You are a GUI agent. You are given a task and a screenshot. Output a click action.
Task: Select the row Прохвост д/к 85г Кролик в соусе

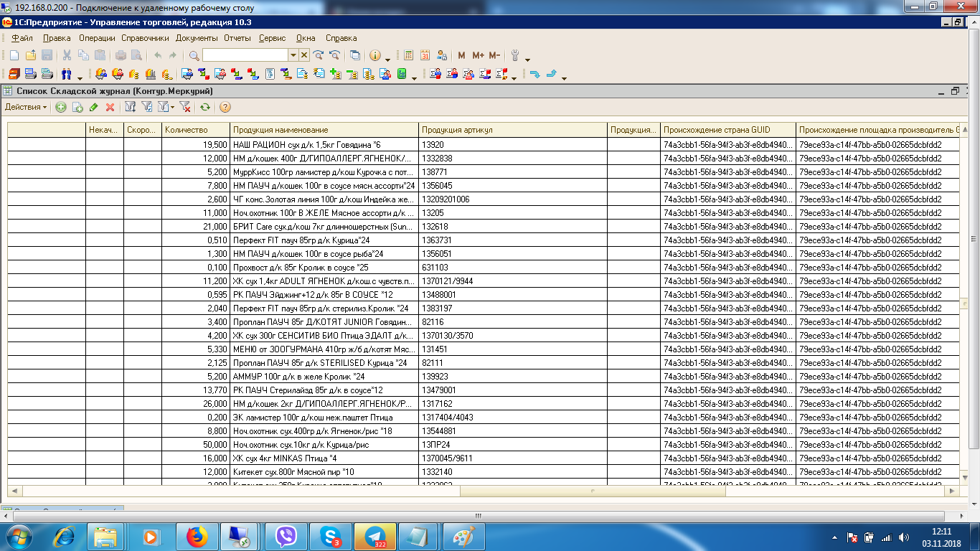point(484,267)
